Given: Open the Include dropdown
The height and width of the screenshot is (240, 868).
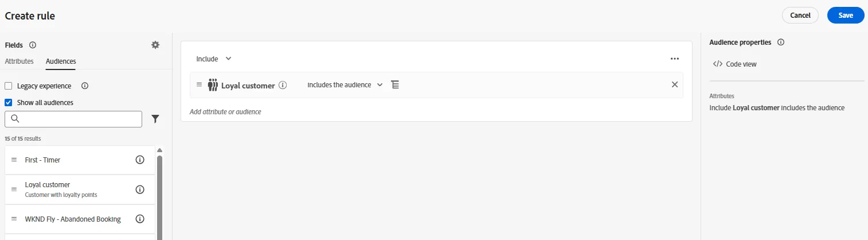Looking at the screenshot, I should (214, 59).
